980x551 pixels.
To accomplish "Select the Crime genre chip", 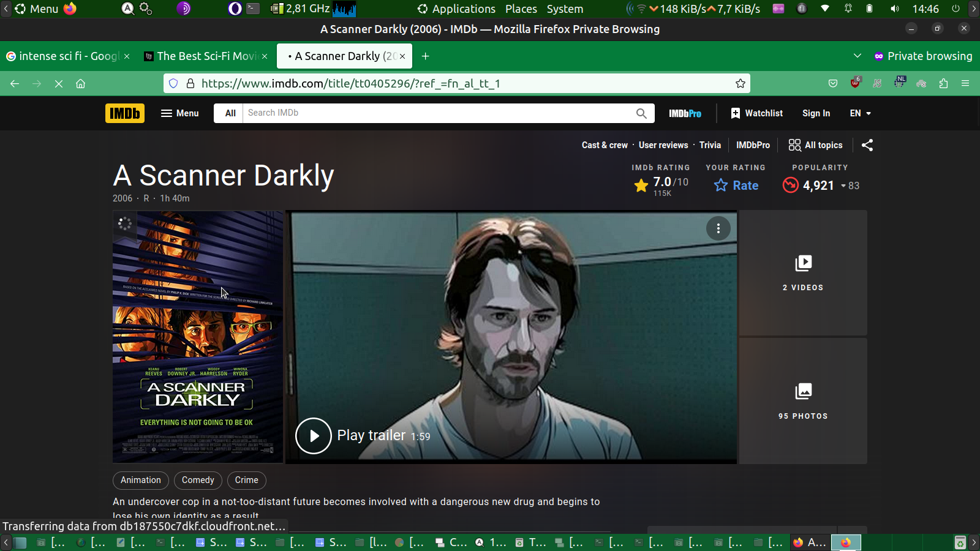I will tap(247, 480).
